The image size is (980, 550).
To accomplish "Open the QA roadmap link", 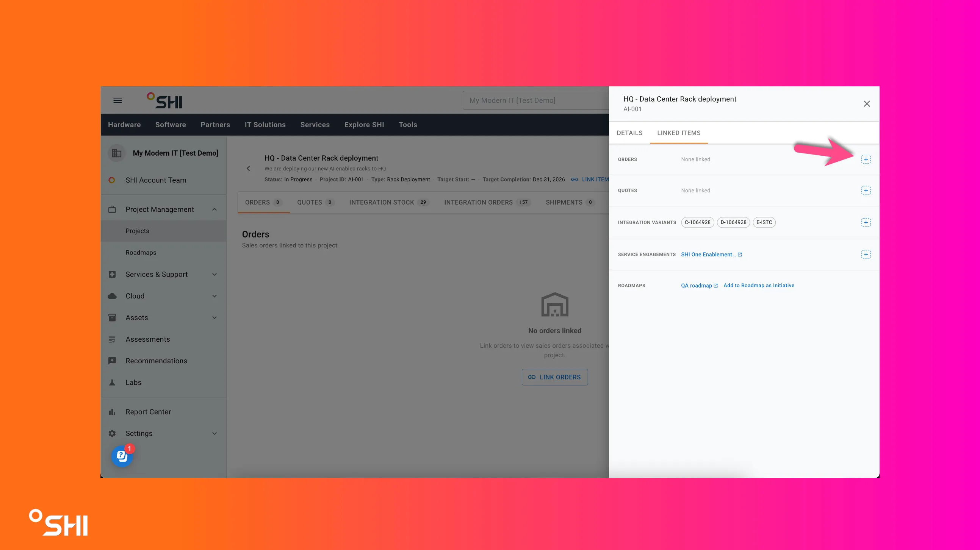I will point(699,286).
